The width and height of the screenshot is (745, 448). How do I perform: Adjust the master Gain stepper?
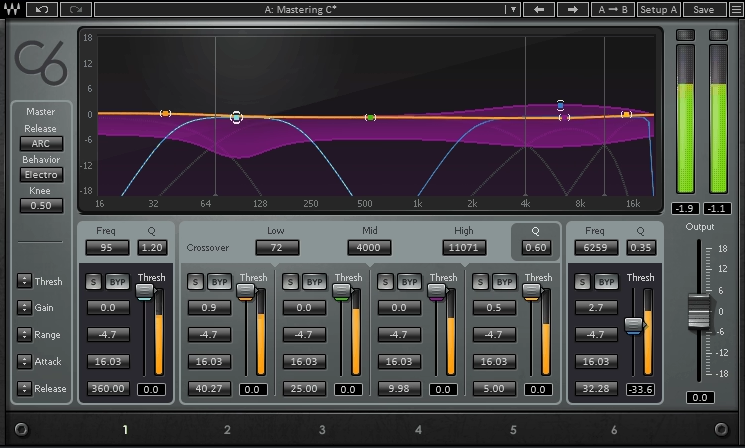point(24,307)
